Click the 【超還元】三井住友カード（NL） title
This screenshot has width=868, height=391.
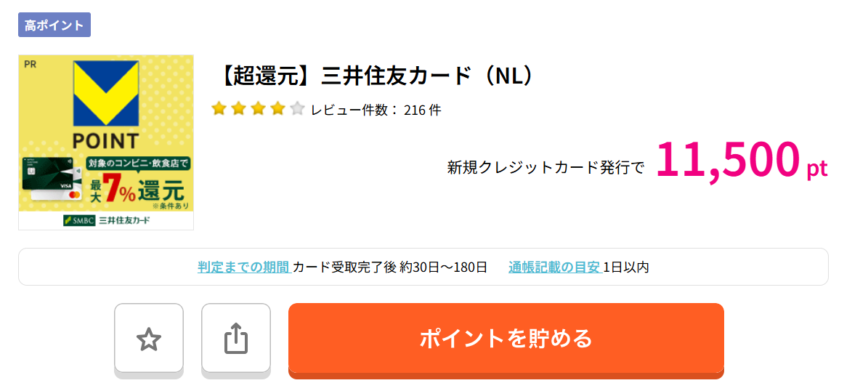point(376,76)
